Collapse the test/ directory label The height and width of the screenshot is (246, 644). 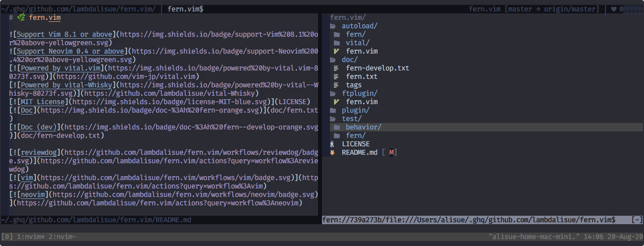coord(352,119)
